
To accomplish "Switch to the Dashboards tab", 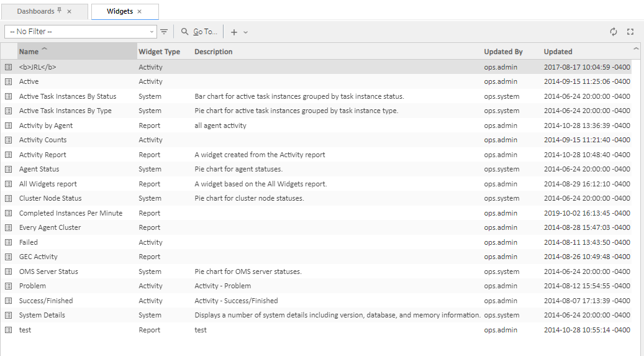I will [35, 11].
